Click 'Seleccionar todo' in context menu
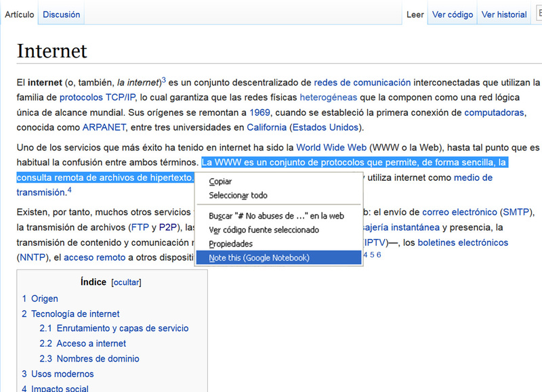Image resolution: width=542 pixels, height=392 pixels. click(238, 196)
